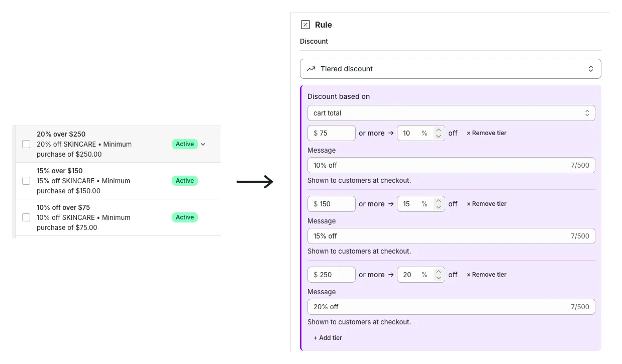Screen dimensions: 622x364
Task: Decrease the 10 % discount with the down arrow
Action: tap(439, 137)
